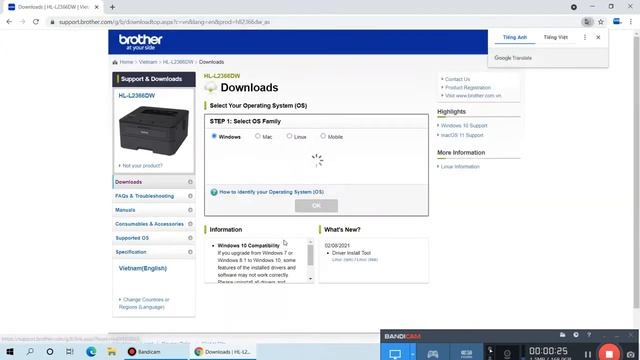640x360 pixels.
Task: Click the Brother logo in header
Action: (140, 42)
